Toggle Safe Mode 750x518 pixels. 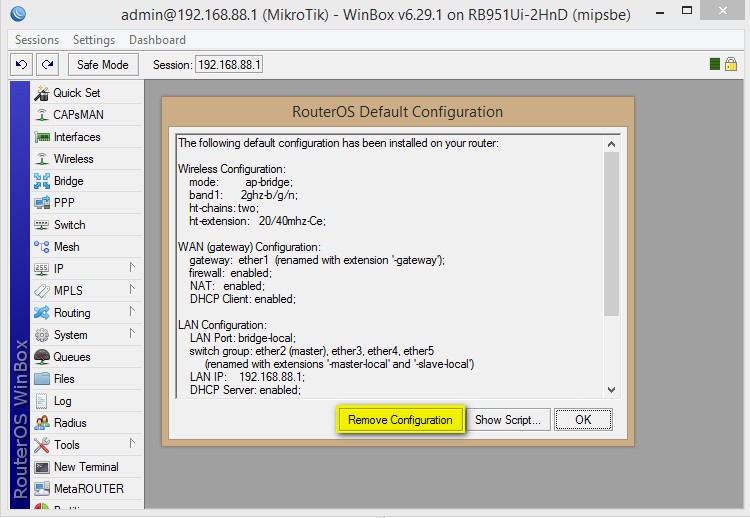[102, 64]
